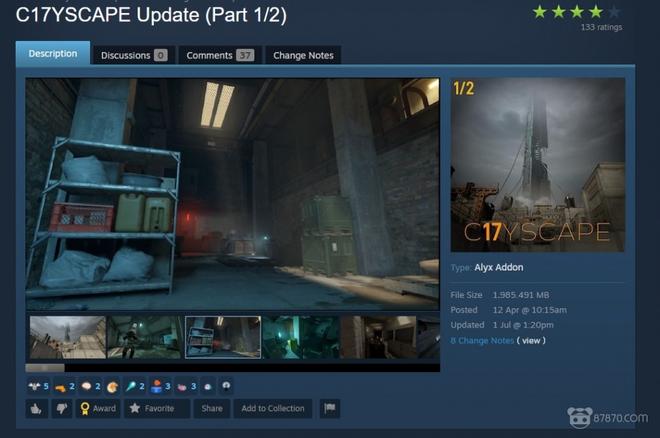
Task: Click the main warehouse screenshot preview
Action: click(232, 194)
